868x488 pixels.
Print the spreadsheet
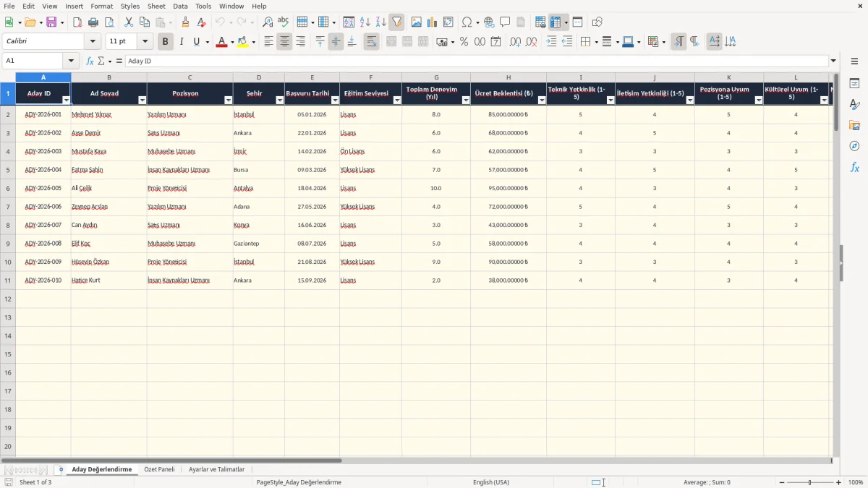93,22
